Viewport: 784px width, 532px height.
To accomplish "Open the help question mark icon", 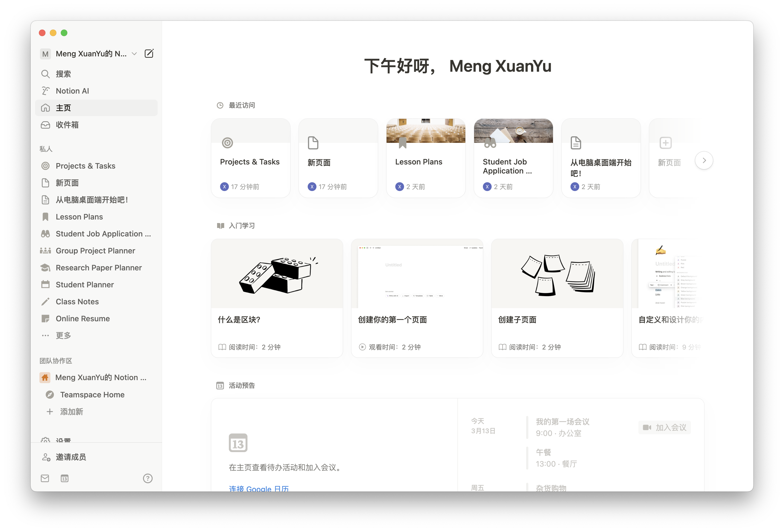I will [148, 478].
